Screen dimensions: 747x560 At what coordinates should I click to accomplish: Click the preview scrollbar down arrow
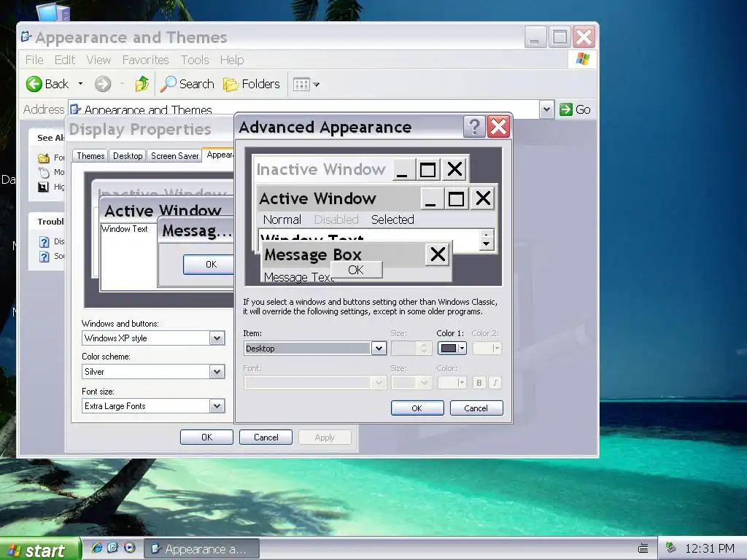point(486,244)
